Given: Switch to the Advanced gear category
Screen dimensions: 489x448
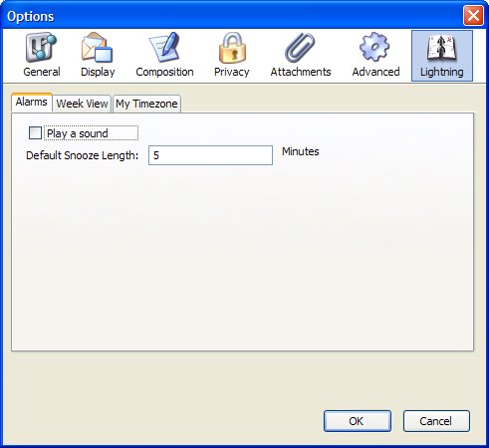Looking at the screenshot, I should click(375, 56).
